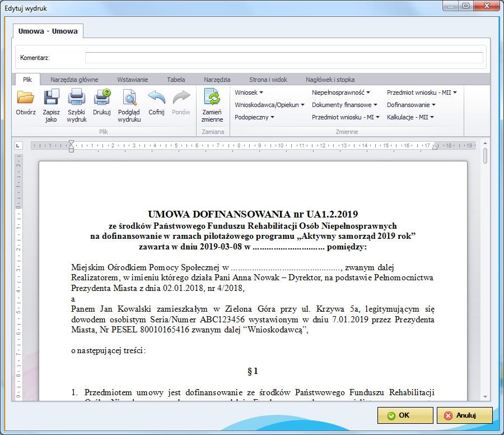This screenshot has width=504, height=435.
Task: Expand the Podopieczny dropdown
Action: click(254, 117)
